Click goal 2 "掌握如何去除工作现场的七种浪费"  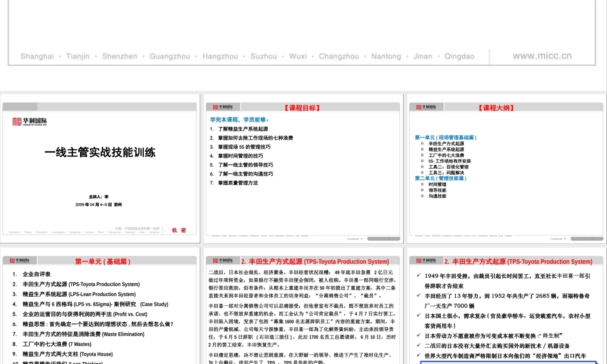(255, 138)
